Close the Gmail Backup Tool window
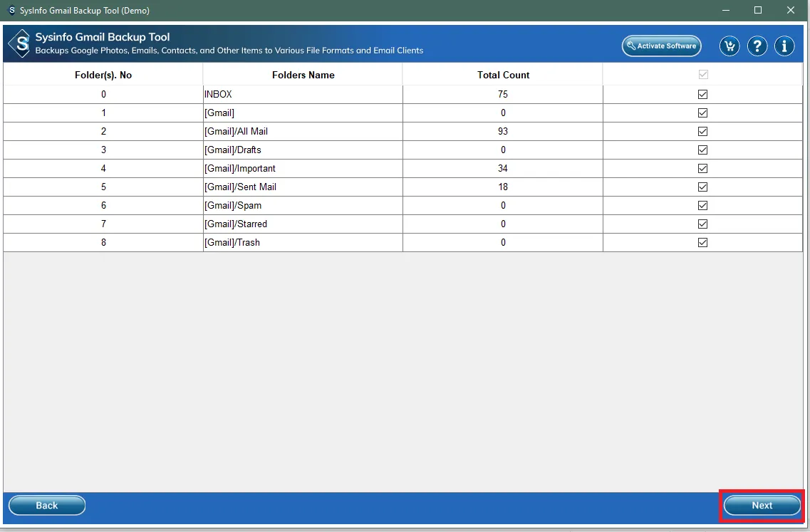The image size is (810, 532). (x=790, y=11)
